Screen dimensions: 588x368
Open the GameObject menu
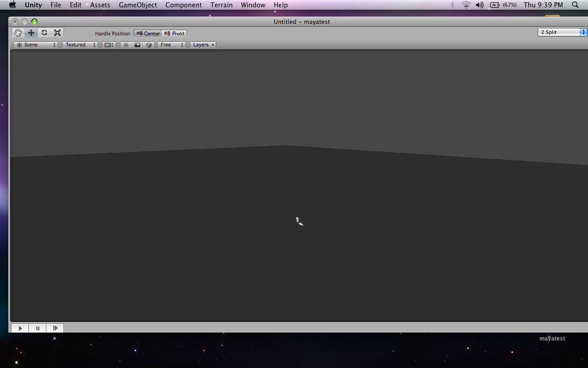coord(138,5)
